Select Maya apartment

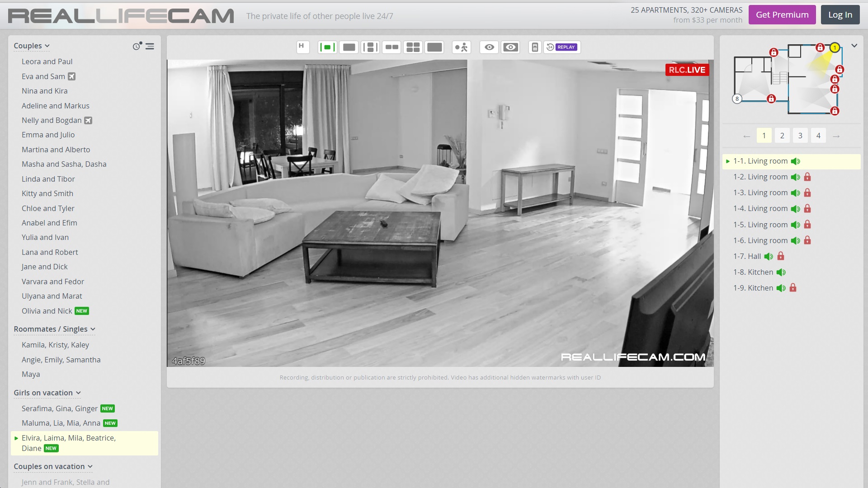[31, 374]
